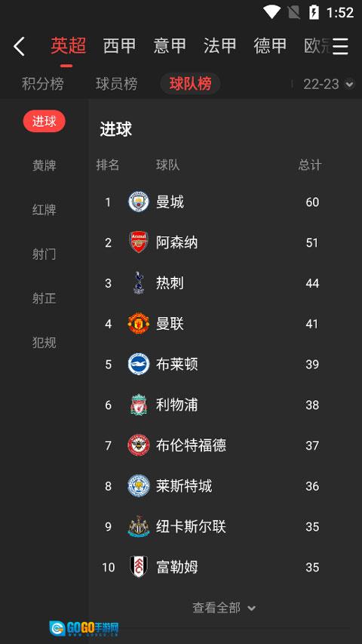Select 黄牌 in the stat sidebar
Image resolution: width=362 pixels, height=644 pixels.
click(44, 165)
